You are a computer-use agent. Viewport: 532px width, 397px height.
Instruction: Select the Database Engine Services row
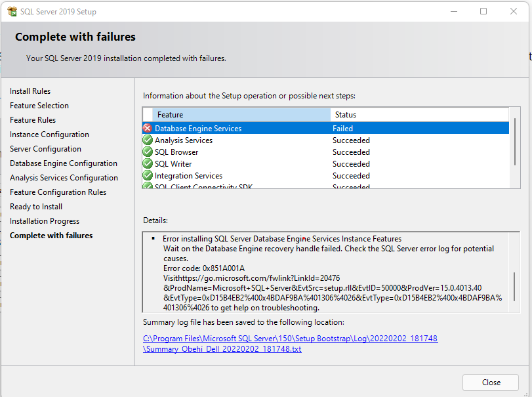point(326,128)
